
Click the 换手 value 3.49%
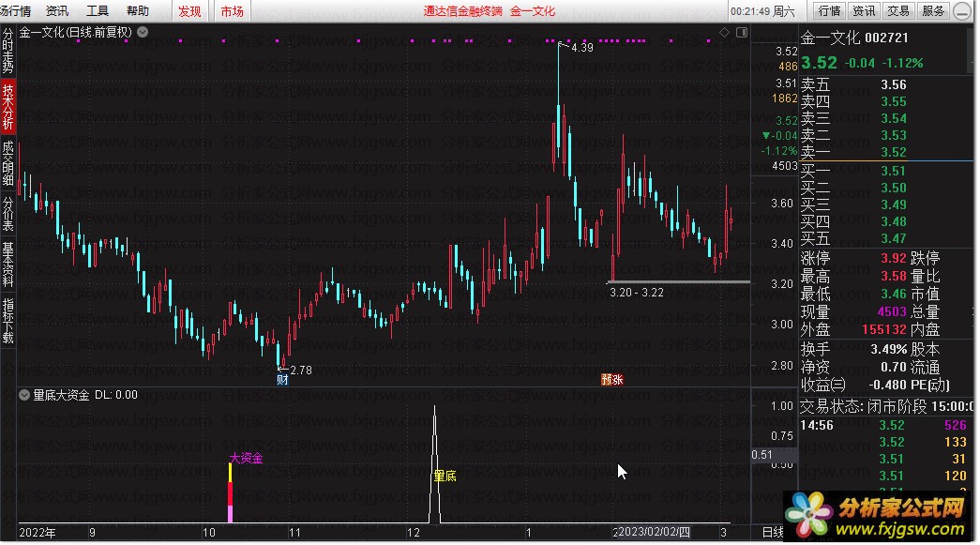[x=889, y=349]
